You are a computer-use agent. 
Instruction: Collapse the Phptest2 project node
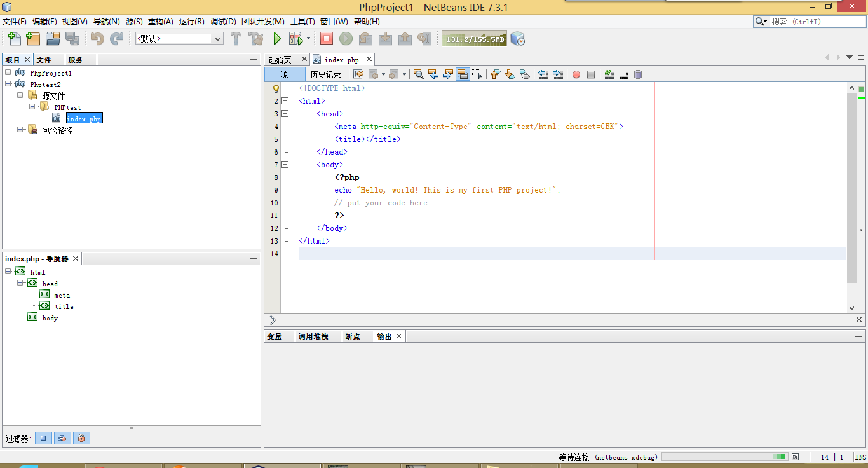(8, 84)
